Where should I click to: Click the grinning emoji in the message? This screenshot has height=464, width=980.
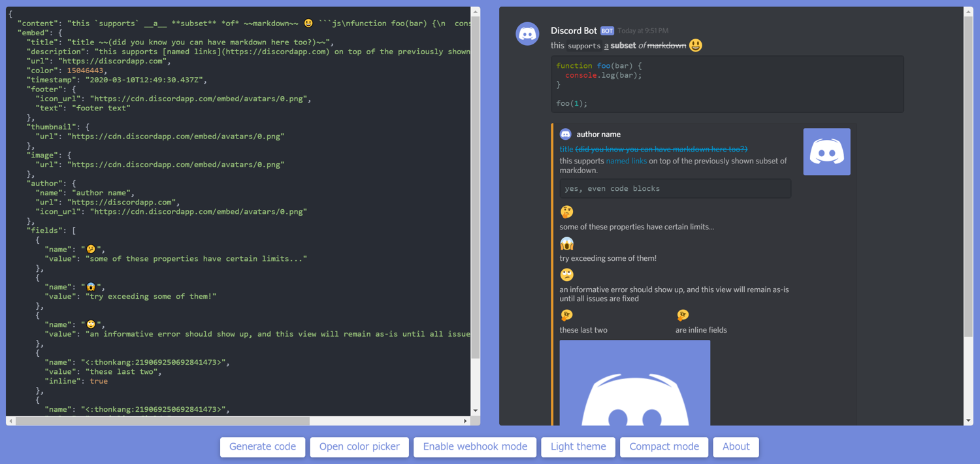point(696,45)
